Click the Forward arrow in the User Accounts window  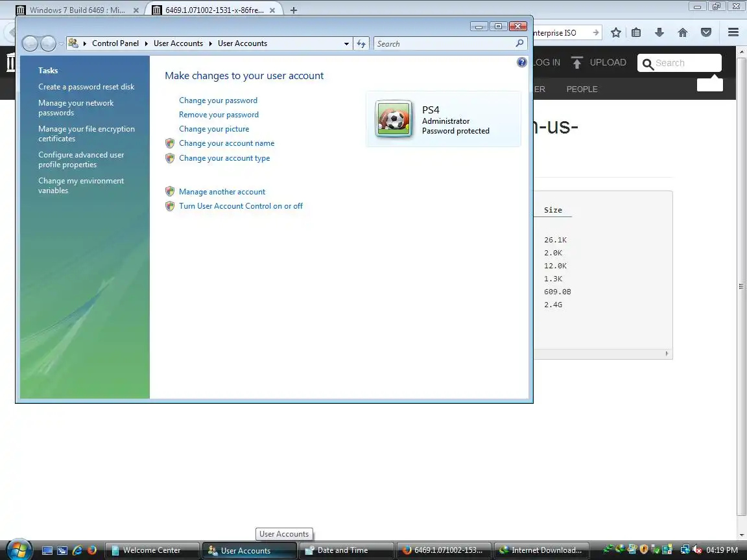[48, 43]
